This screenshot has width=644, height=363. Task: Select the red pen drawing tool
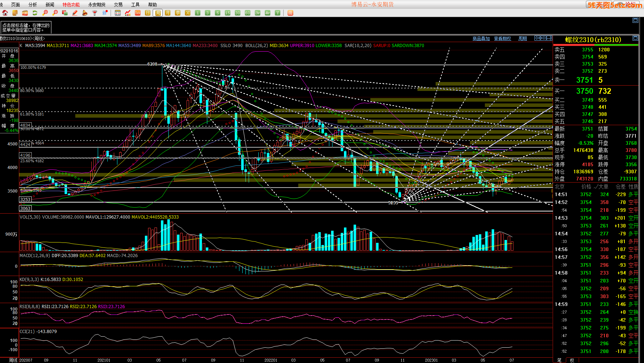75,13
